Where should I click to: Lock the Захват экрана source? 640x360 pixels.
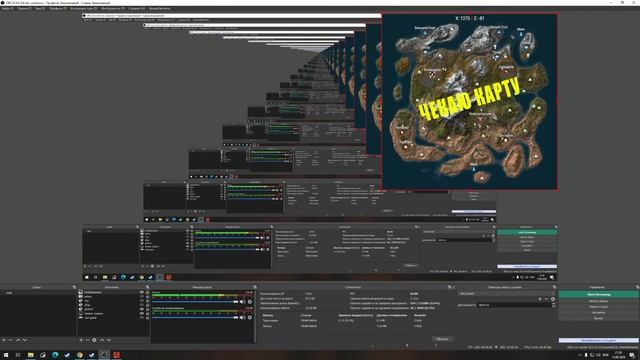pos(147,313)
